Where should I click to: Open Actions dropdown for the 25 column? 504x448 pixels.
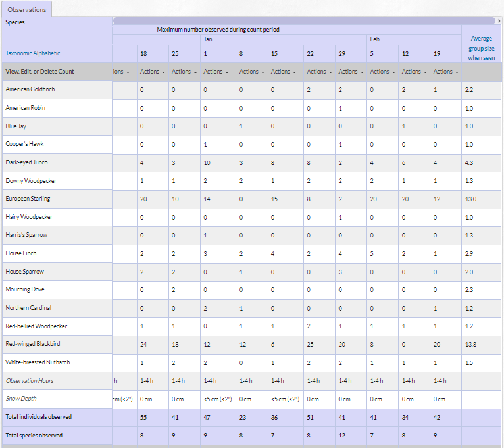tap(184, 72)
